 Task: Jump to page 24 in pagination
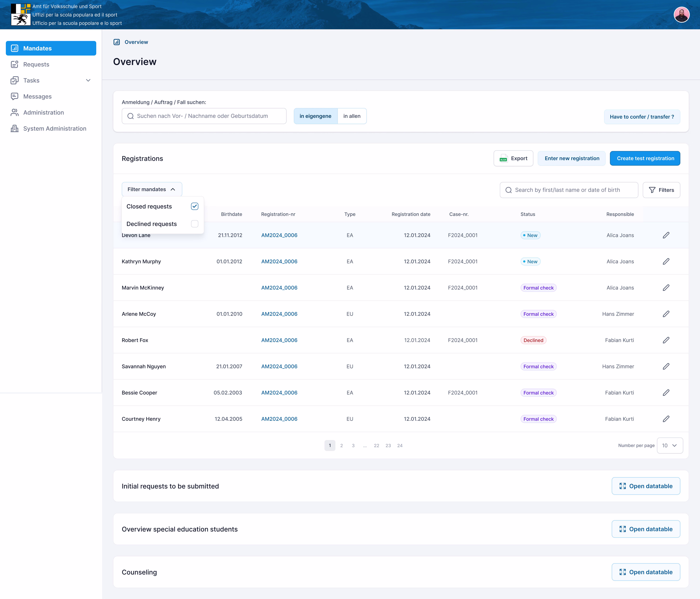tap(400, 446)
